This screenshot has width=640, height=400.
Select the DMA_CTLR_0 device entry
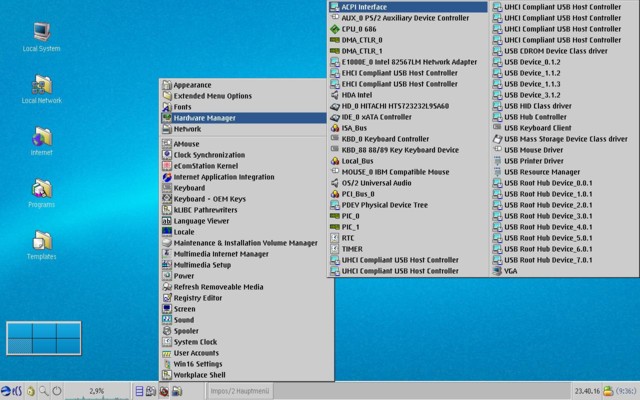pyautogui.click(x=408, y=40)
